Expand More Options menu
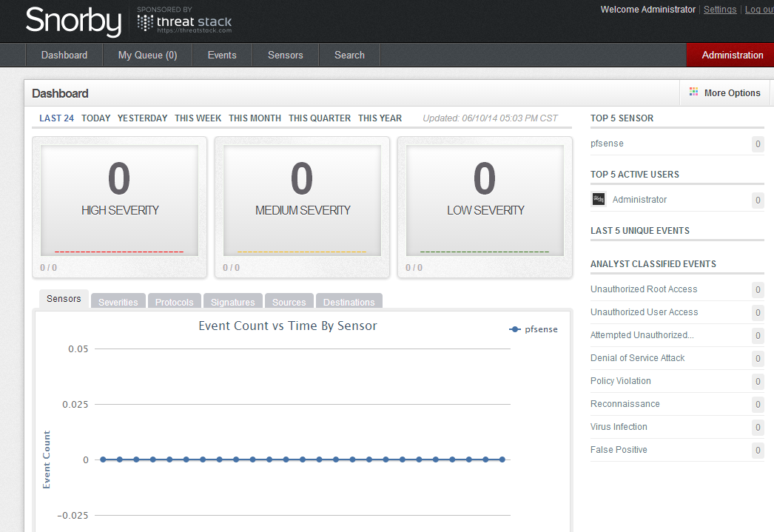 coord(725,92)
